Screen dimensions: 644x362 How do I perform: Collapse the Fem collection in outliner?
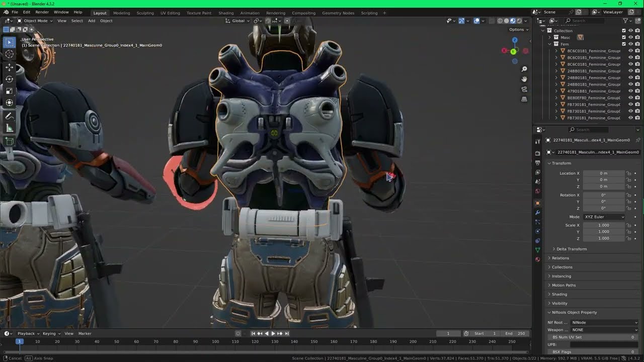point(550,44)
